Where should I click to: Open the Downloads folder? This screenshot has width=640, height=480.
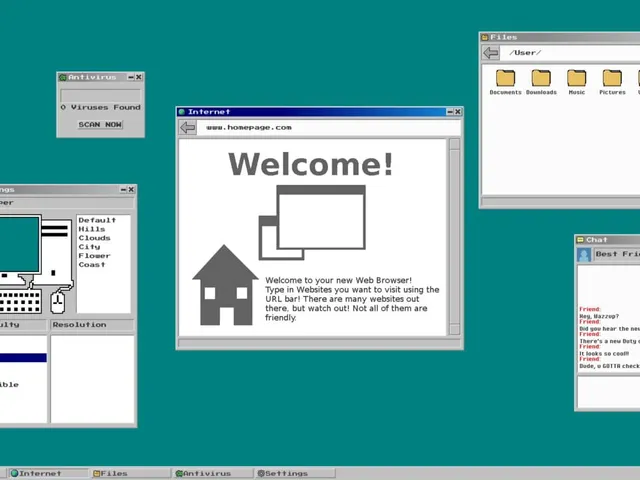click(x=541, y=82)
